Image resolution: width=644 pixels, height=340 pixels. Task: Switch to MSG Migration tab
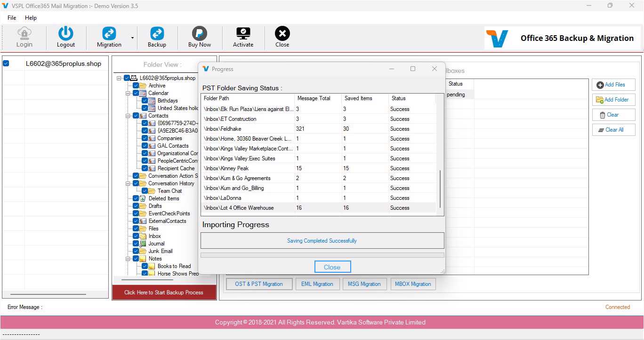(364, 284)
